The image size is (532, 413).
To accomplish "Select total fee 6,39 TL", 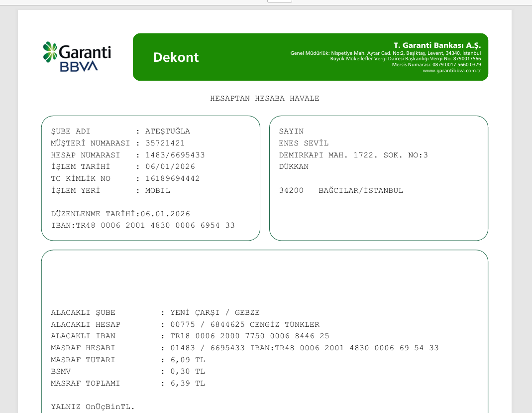I will (188, 384).
